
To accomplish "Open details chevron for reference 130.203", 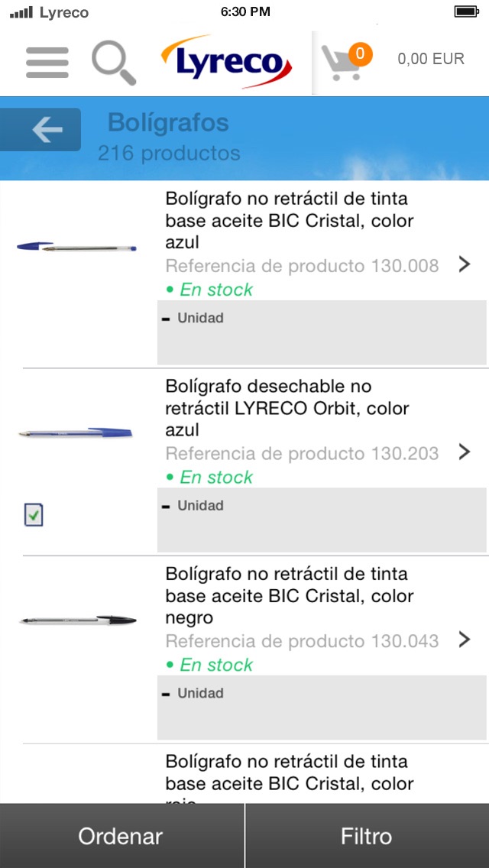I will tap(464, 452).
